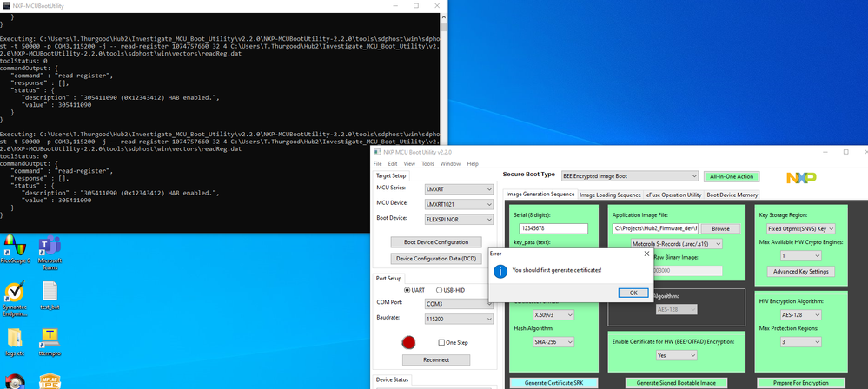Viewport: 868px width, 389px height.
Task: Toggle One Step checkbox
Action: click(453, 342)
